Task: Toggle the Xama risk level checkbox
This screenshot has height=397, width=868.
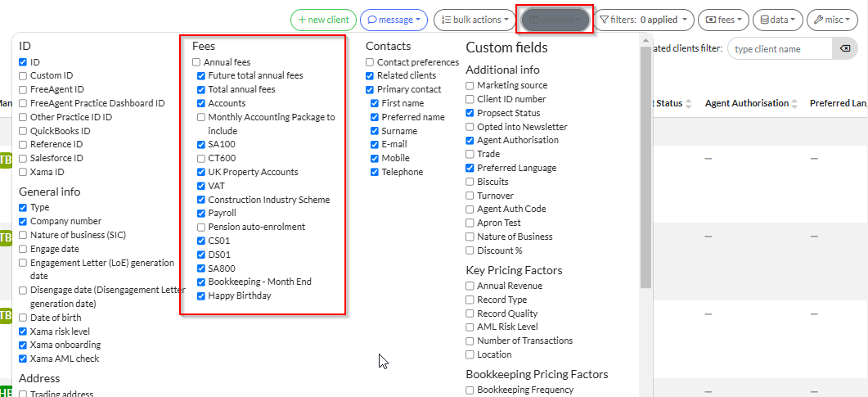Action: (x=23, y=332)
